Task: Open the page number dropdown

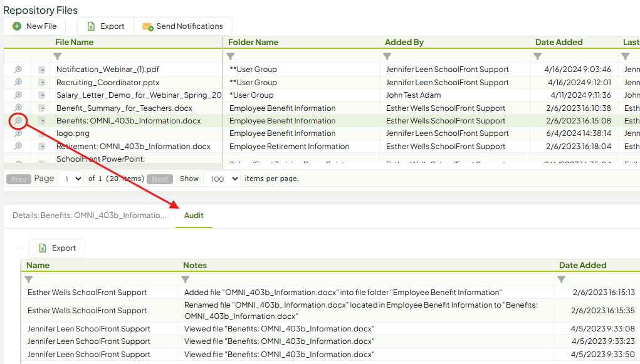Action: (71, 179)
